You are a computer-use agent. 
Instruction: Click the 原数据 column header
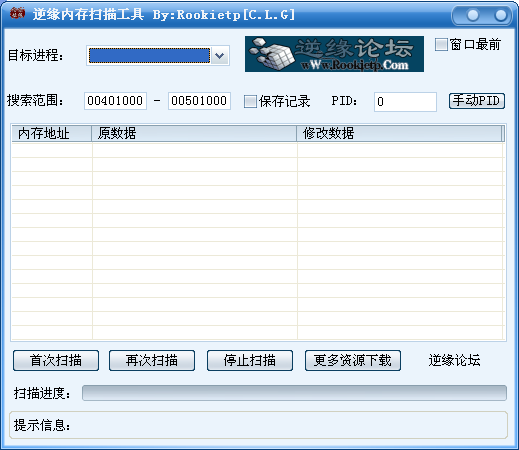[x=194, y=133]
